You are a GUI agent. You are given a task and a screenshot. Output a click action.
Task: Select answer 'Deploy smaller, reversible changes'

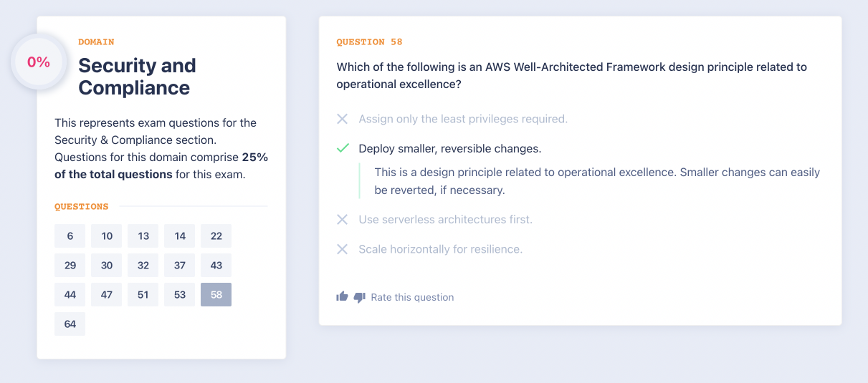pos(449,149)
